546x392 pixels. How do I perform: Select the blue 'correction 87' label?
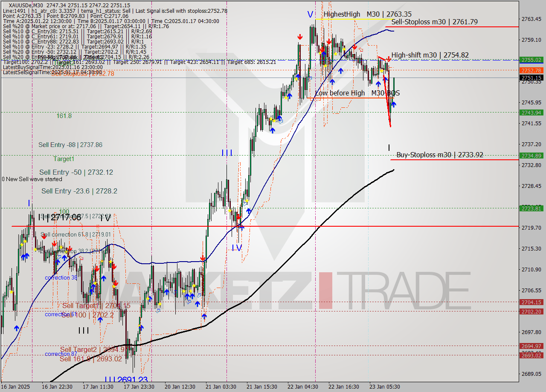tap(61, 354)
